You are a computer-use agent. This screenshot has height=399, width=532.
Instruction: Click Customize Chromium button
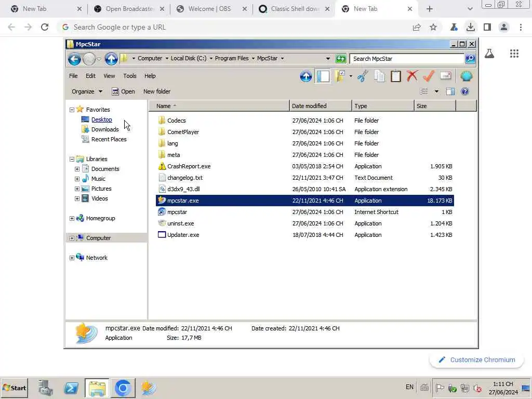coord(477,360)
